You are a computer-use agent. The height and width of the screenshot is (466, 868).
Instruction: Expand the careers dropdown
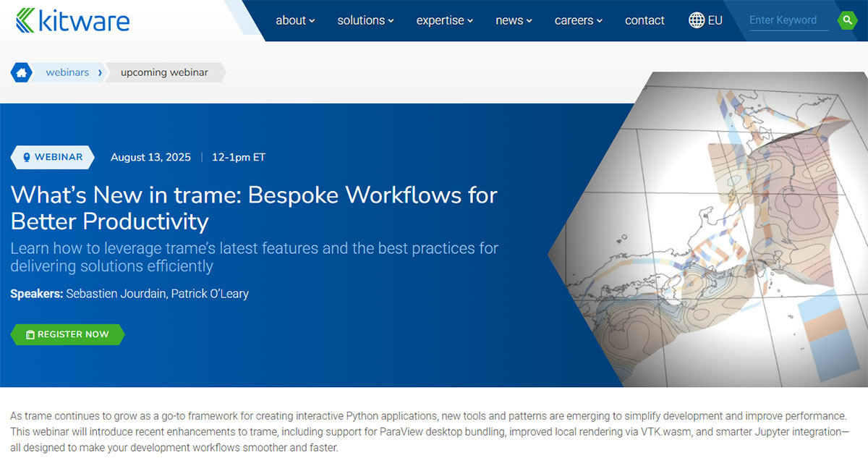[578, 20]
